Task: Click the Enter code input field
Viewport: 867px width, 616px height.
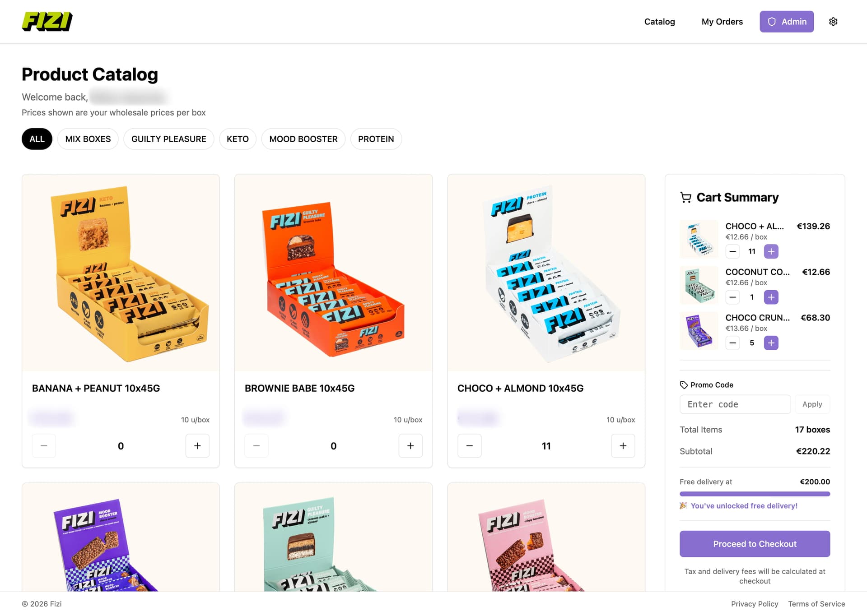Action: [x=735, y=404]
